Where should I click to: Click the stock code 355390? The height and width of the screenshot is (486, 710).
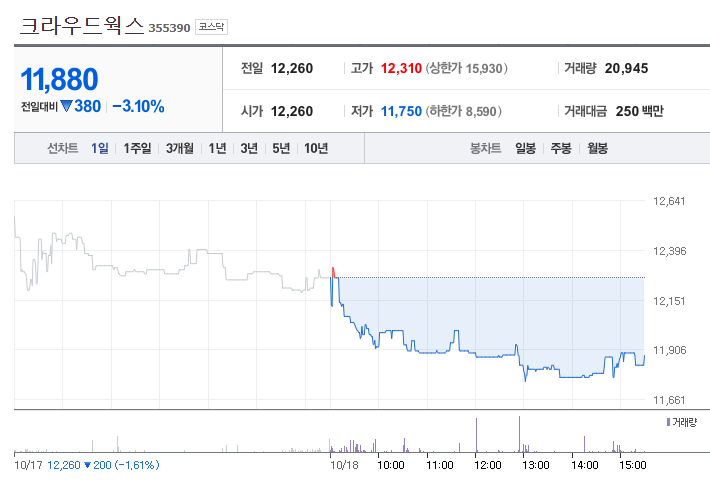pyautogui.click(x=169, y=28)
